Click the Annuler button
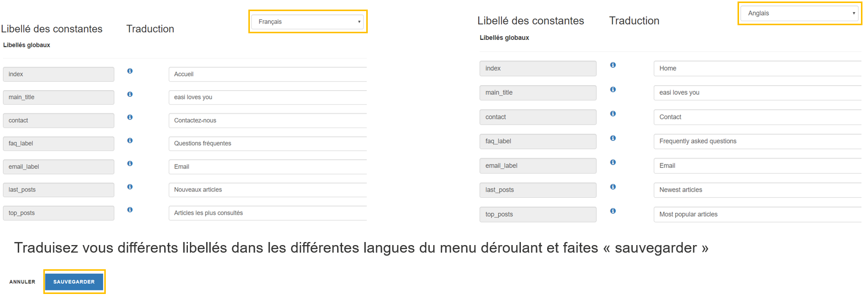Image resolution: width=868 pixels, height=298 pixels. [x=22, y=282]
